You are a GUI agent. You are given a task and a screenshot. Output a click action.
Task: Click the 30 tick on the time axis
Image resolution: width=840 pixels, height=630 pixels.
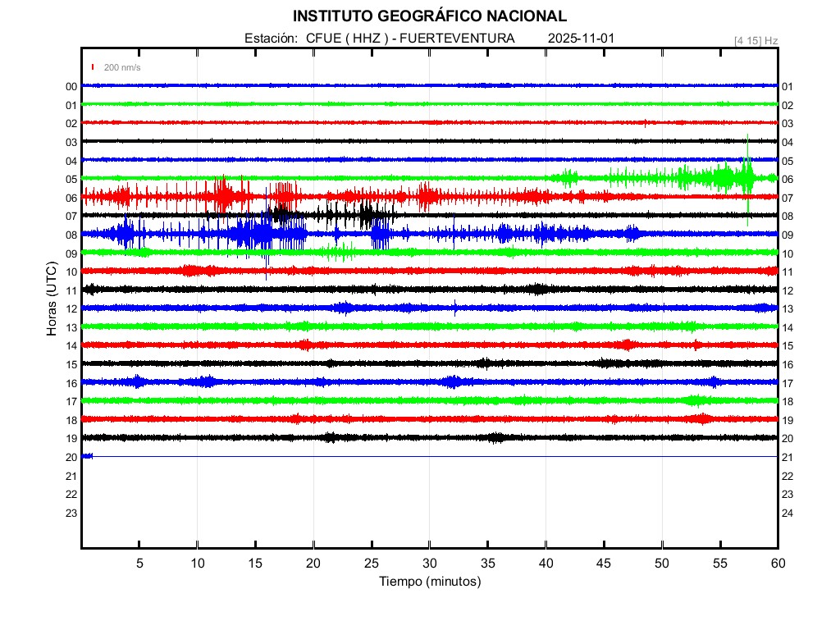click(x=429, y=563)
